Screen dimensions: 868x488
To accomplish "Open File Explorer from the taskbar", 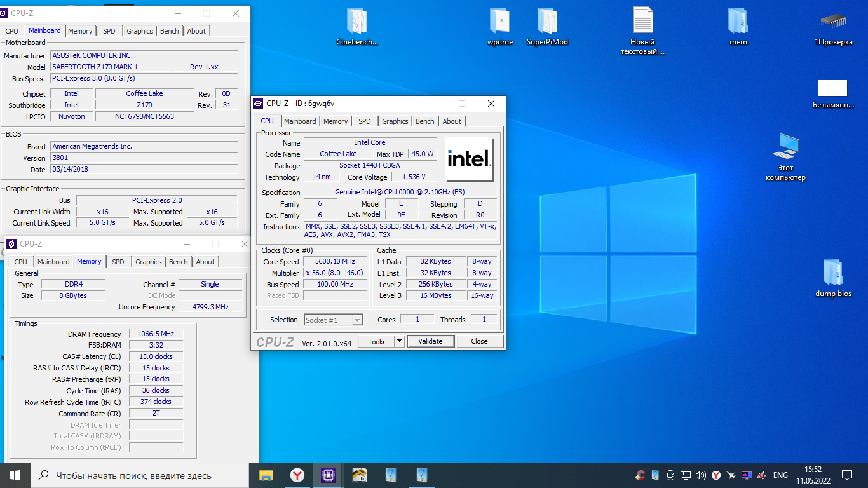I will (x=266, y=475).
